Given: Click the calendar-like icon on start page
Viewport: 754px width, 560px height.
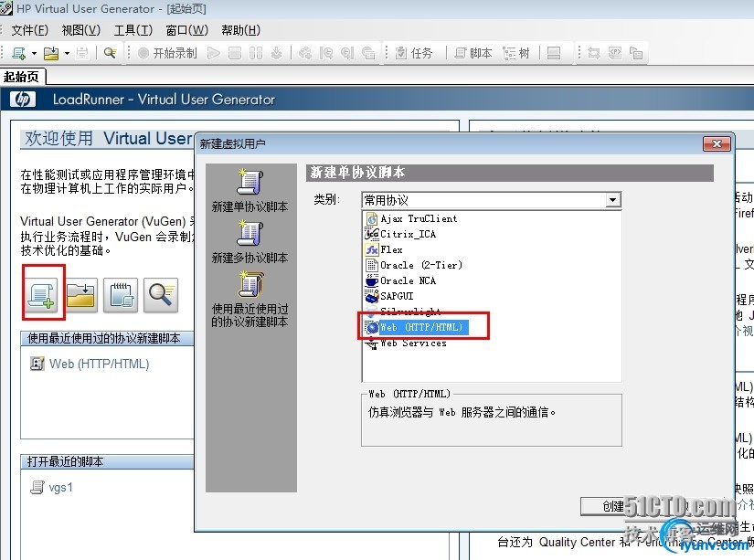Looking at the screenshot, I should point(121,294).
